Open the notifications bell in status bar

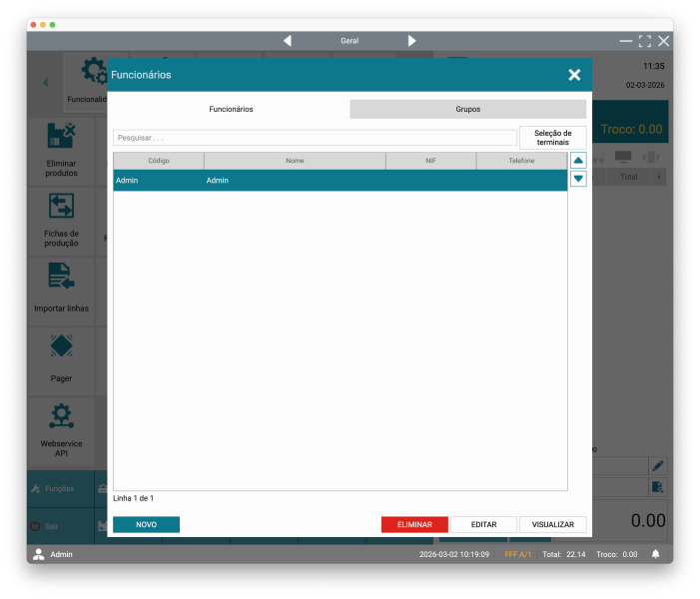[x=656, y=554]
